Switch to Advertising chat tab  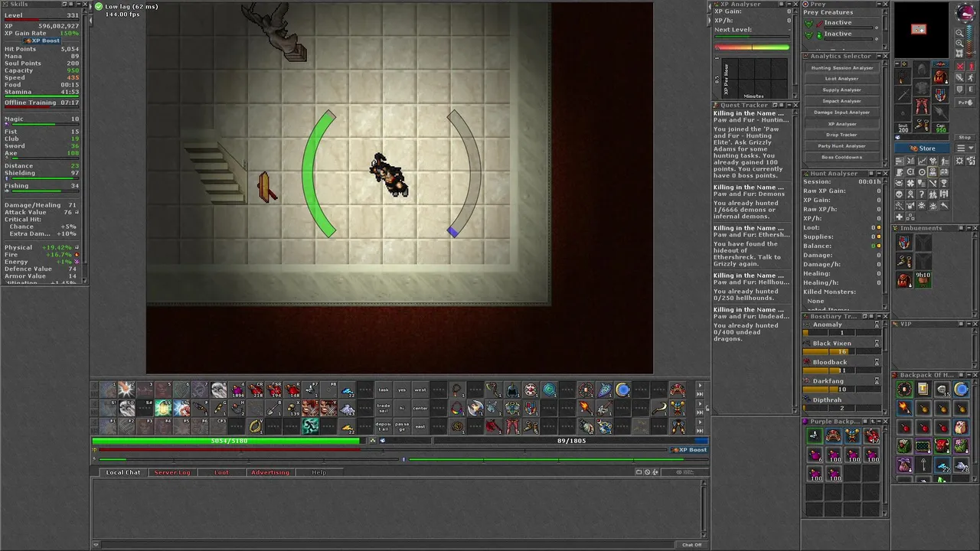point(270,472)
